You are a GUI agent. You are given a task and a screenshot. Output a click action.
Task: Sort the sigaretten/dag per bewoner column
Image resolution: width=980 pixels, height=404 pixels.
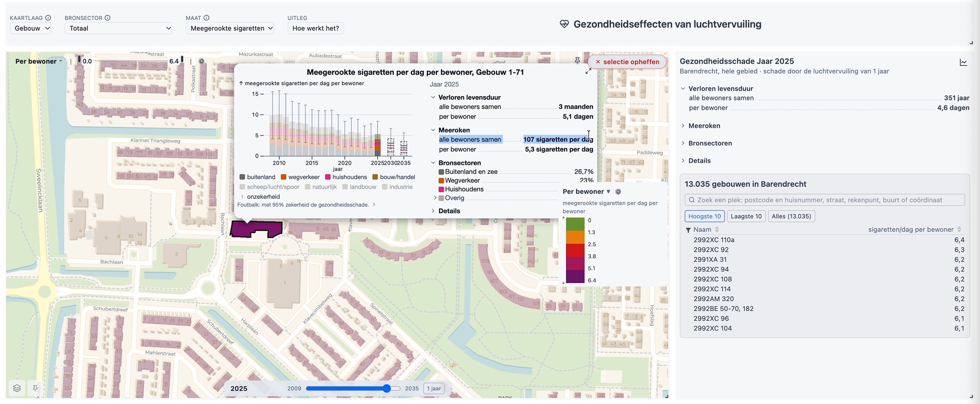tap(959, 229)
